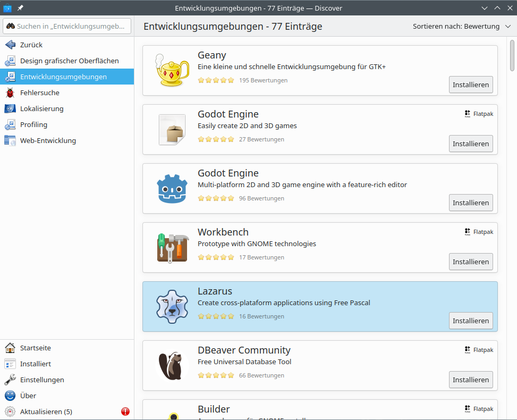
Task: Install Lazarus
Action: point(471,321)
